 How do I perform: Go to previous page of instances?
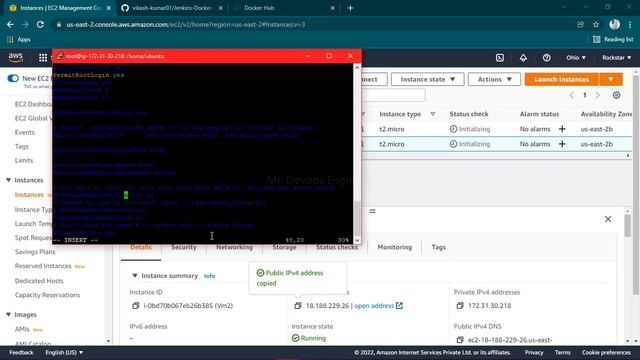pos(571,96)
